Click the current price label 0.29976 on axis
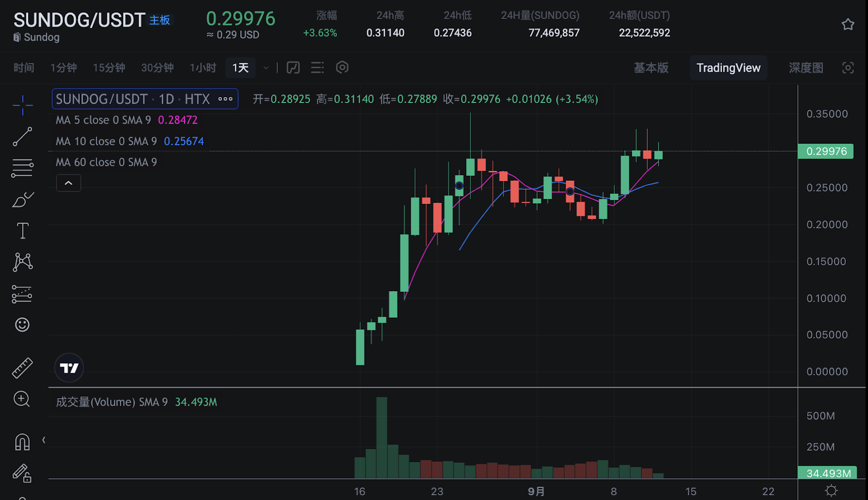Image resolution: width=868 pixels, height=500 pixels. tap(826, 151)
